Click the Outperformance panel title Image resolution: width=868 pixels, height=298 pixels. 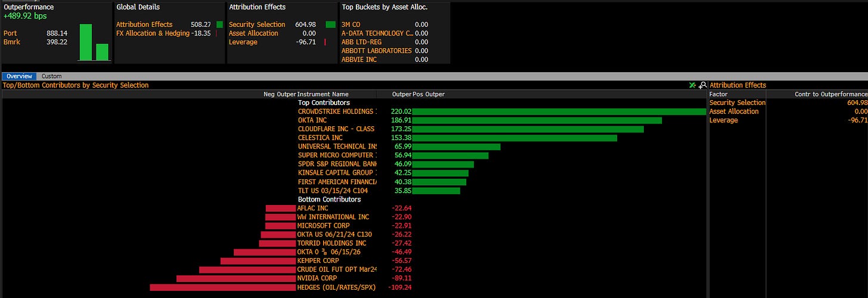click(x=29, y=7)
